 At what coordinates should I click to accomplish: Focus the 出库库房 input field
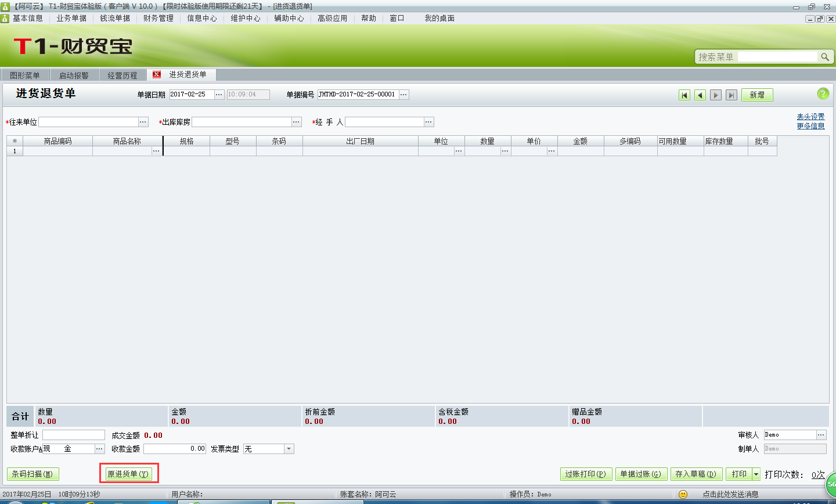[x=242, y=122]
